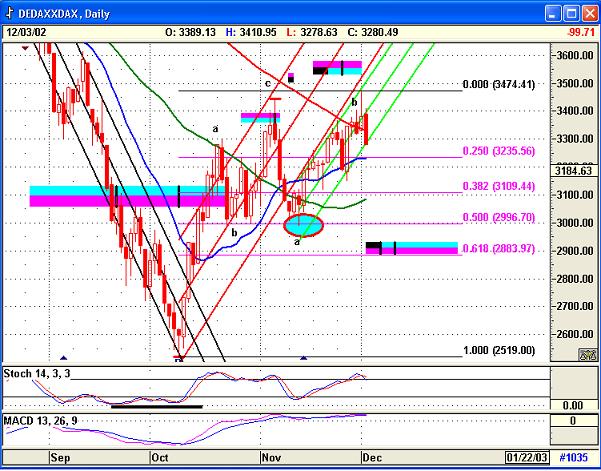
Task: Click the date 12/03/02 in header
Action: [x=26, y=32]
